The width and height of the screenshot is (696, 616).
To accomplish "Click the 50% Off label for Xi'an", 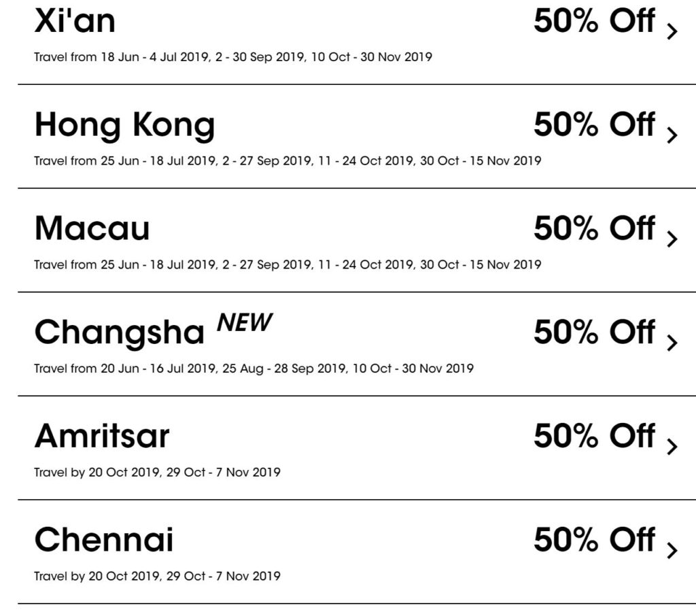I will pyautogui.click(x=594, y=22).
